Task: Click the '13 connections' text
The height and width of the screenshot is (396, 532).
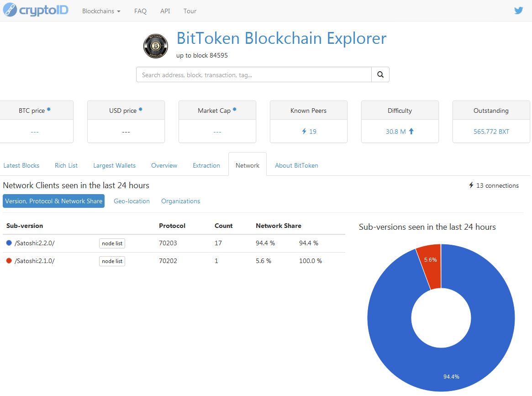Action: click(x=497, y=185)
